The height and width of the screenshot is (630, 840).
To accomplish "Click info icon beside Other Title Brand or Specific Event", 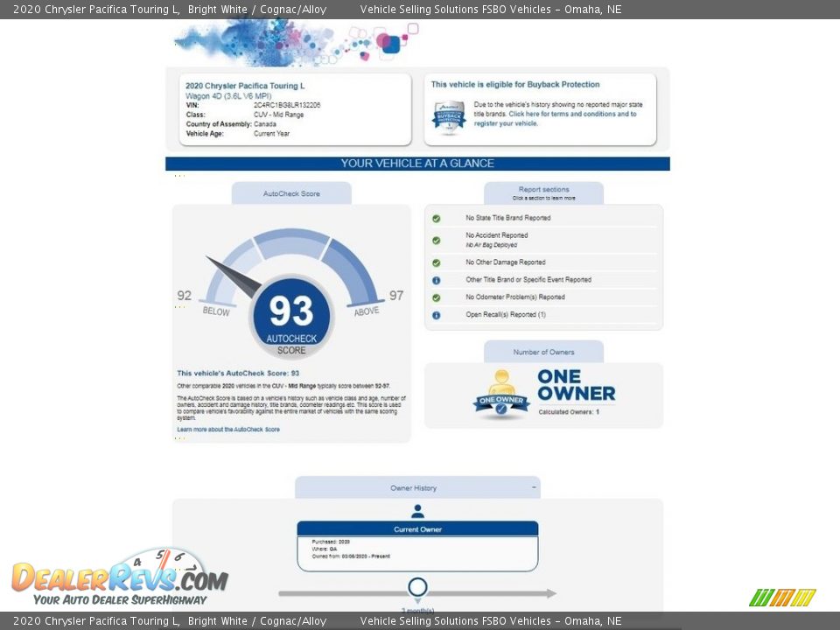I will click(x=436, y=280).
